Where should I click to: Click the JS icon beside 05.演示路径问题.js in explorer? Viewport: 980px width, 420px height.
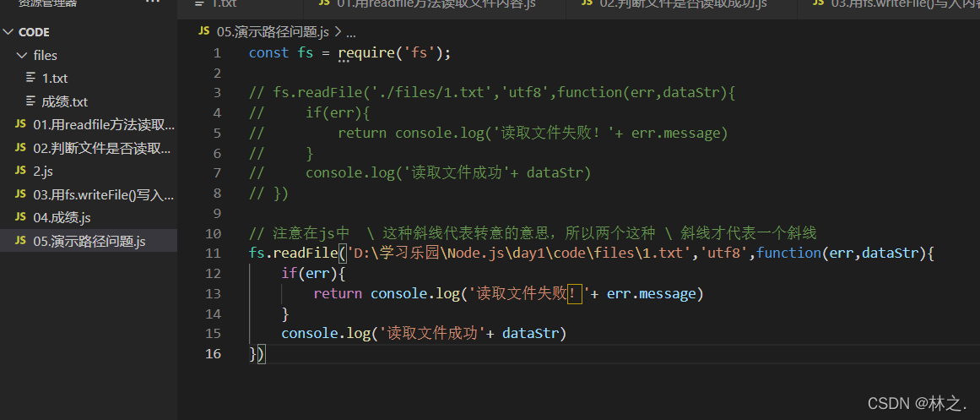pos(20,241)
